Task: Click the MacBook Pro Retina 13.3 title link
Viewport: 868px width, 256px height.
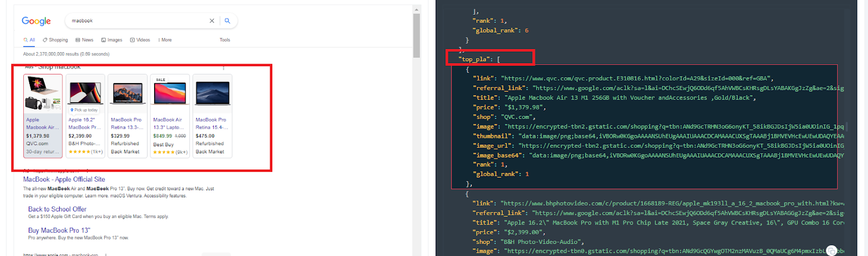Action: 126,123
